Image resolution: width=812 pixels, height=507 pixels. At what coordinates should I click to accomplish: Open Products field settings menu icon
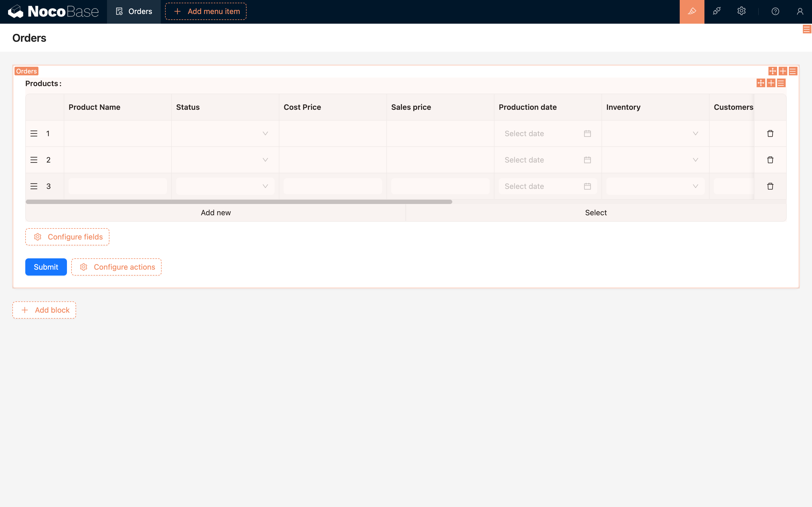click(x=781, y=83)
